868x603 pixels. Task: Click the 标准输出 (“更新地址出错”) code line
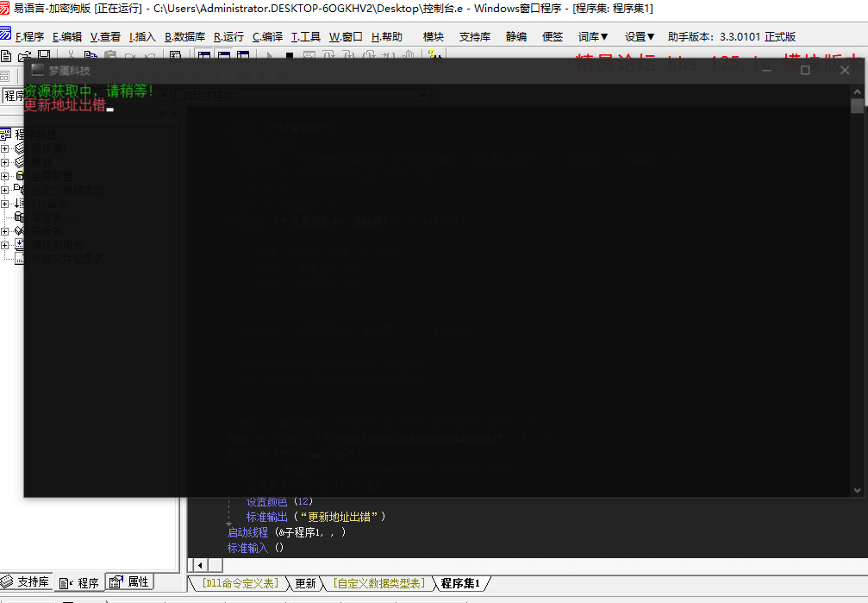tap(315, 517)
